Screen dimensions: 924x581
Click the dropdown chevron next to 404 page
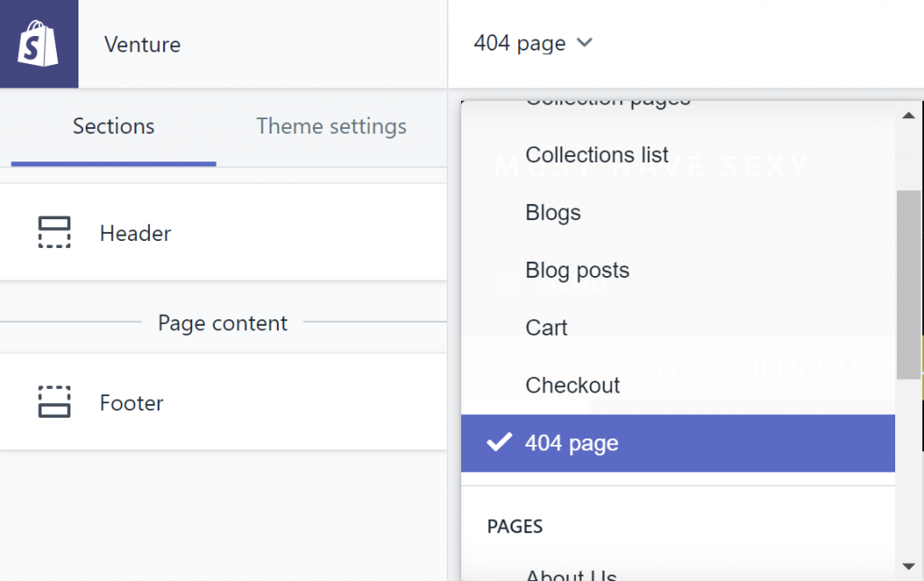click(x=585, y=42)
